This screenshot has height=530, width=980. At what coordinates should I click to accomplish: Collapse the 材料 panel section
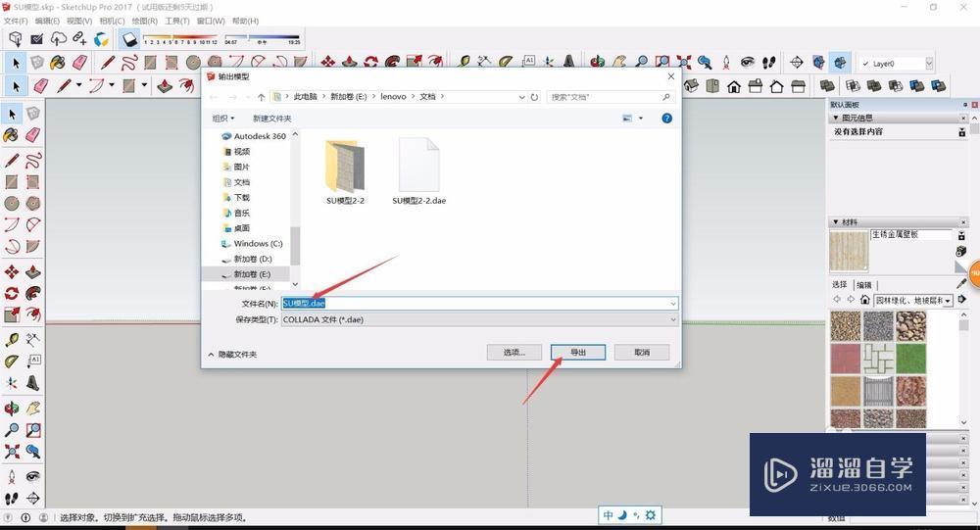click(836, 221)
